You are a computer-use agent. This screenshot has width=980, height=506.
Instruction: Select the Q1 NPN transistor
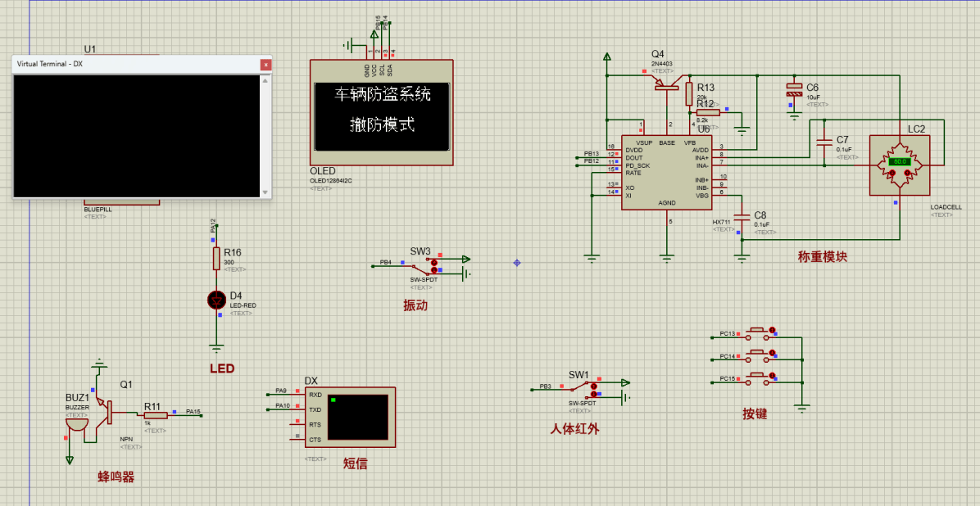click(106, 412)
